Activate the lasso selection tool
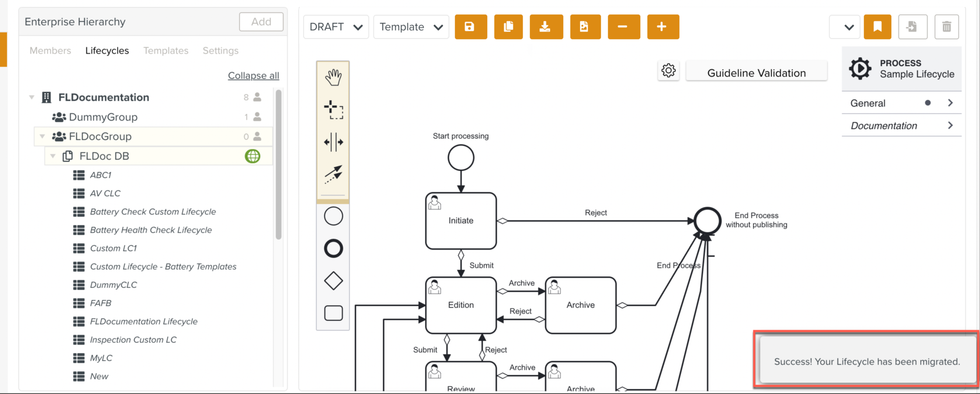 [333, 110]
